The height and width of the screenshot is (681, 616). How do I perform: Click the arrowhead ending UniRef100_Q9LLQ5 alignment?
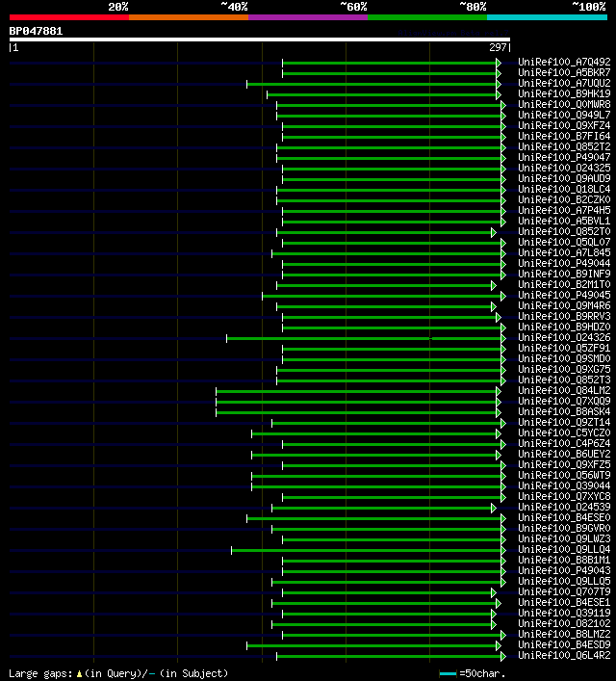503,582
